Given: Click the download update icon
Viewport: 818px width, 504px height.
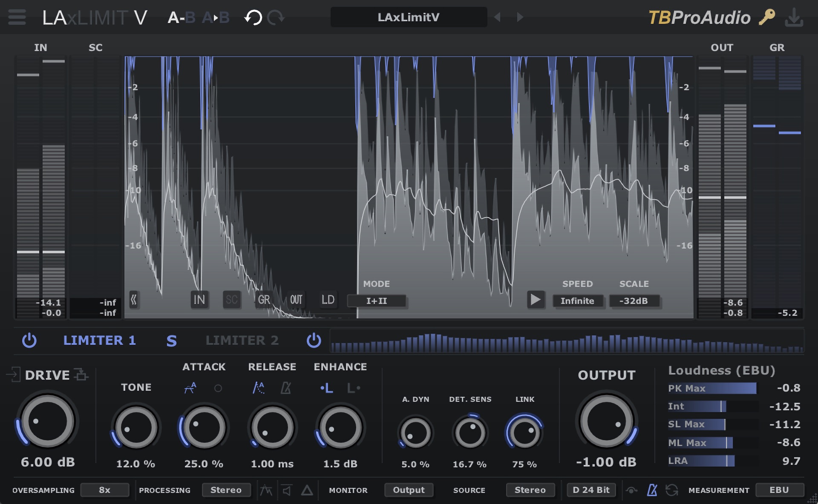Looking at the screenshot, I should coord(794,17).
